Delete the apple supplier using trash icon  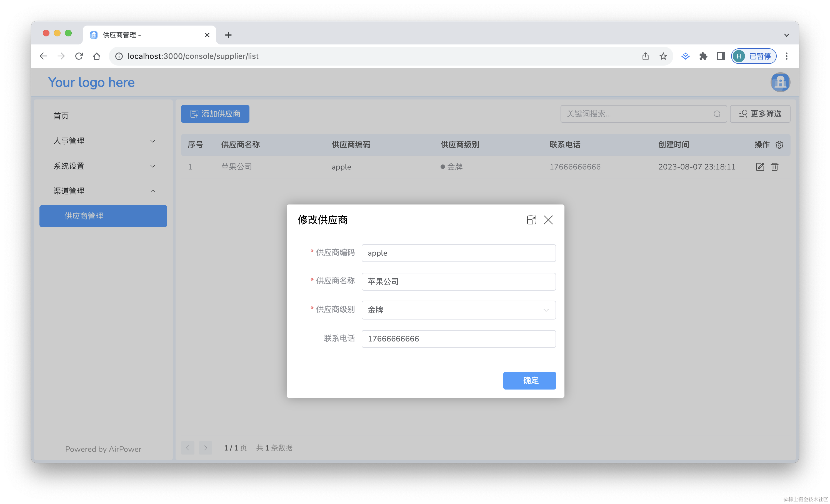click(x=774, y=167)
